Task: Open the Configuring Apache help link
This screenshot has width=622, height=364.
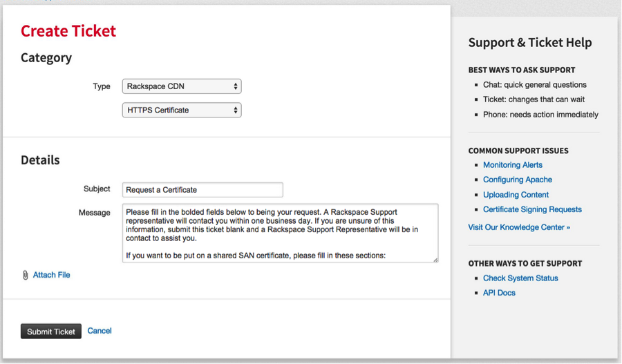Action: [517, 180]
